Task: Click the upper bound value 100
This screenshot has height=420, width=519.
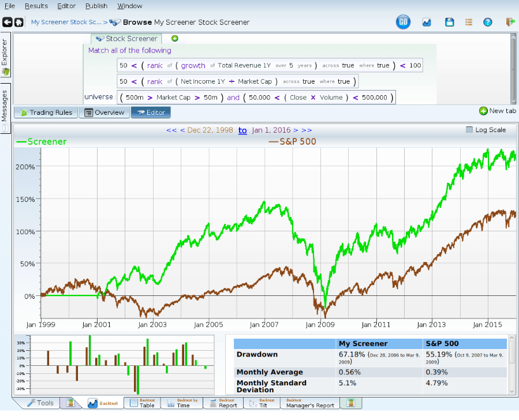Action: [x=415, y=65]
